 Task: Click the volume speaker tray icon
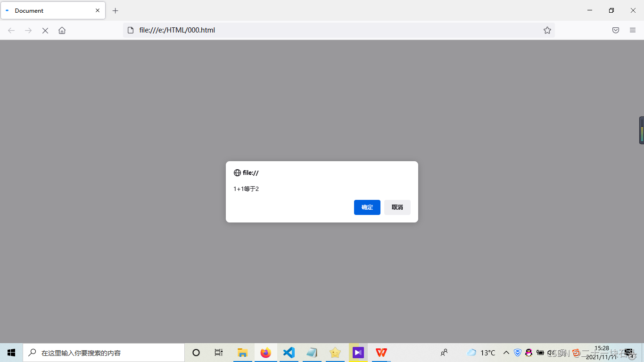pyautogui.click(x=551, y=353)
